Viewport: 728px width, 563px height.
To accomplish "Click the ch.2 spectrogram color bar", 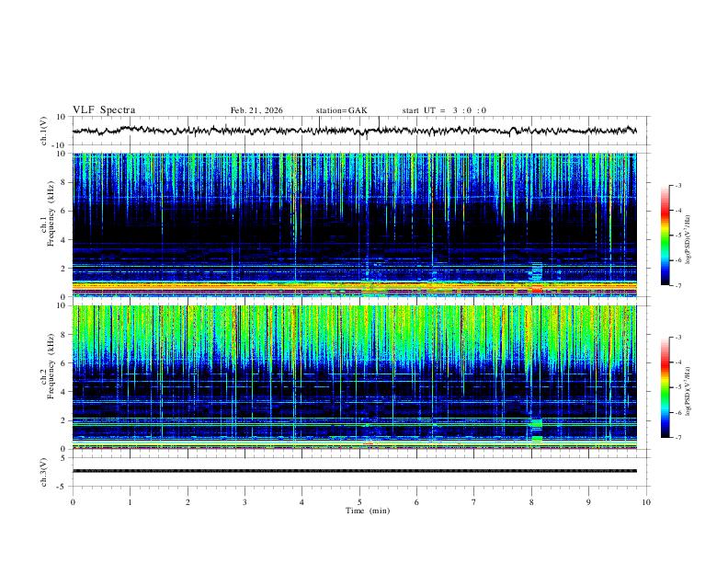I will tap(665, 387).
